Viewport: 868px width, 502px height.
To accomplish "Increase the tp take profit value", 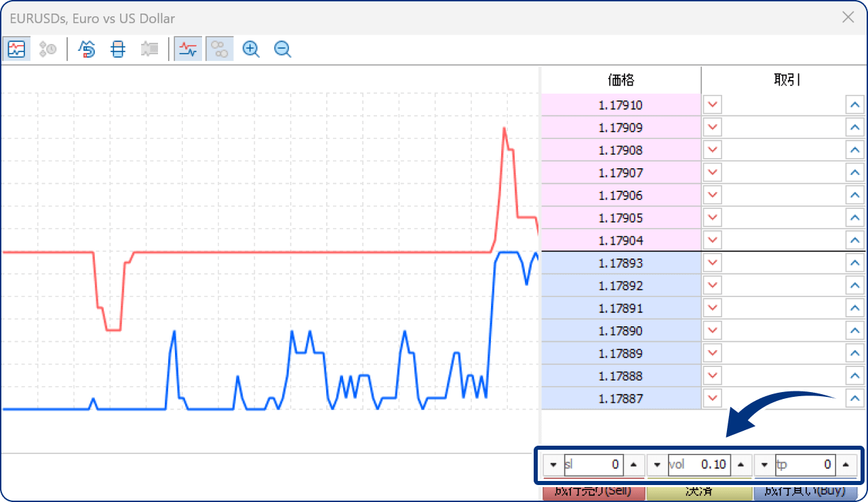I will click(x=845, y=465).
